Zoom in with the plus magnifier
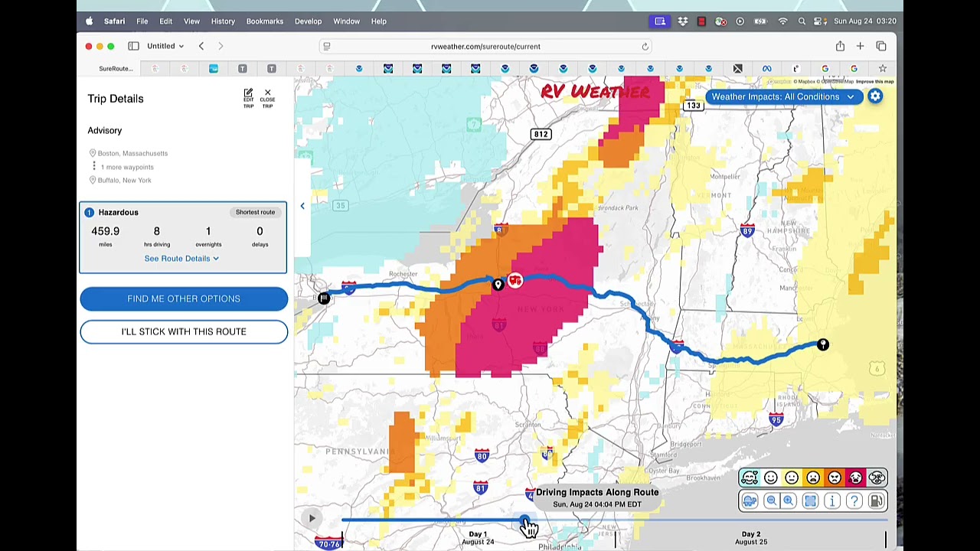This screenshot has height=551, width=980. click(789, 500)
